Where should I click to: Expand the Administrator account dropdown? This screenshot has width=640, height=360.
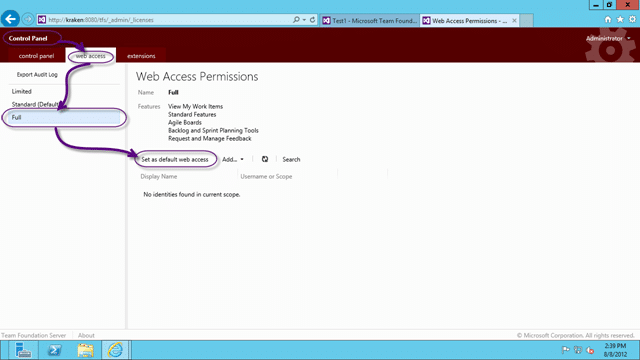608,38
